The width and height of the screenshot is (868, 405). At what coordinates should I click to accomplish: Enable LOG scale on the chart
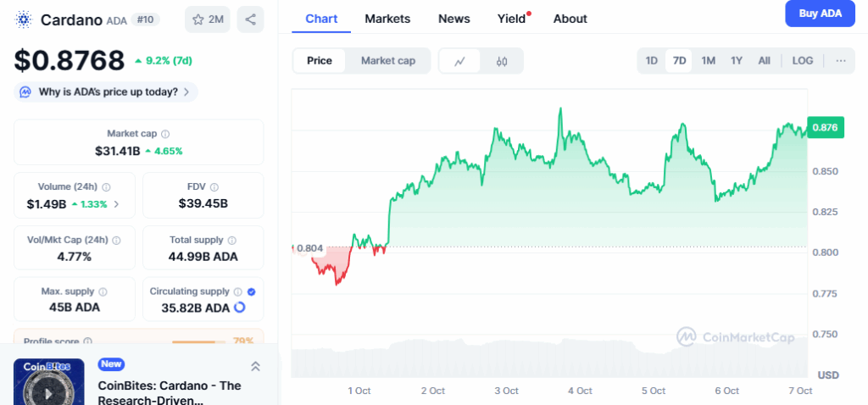tap(802, 61)
